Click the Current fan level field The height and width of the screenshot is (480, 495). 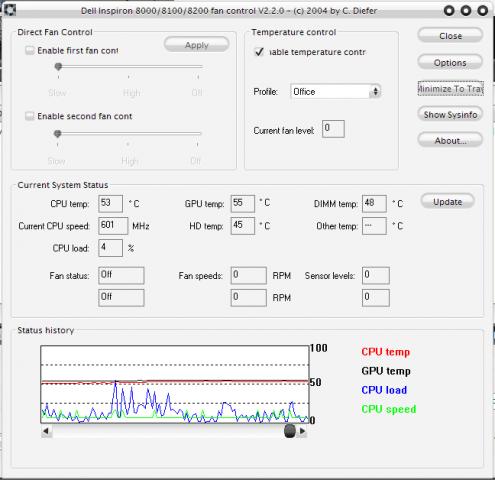pos(333,129)
